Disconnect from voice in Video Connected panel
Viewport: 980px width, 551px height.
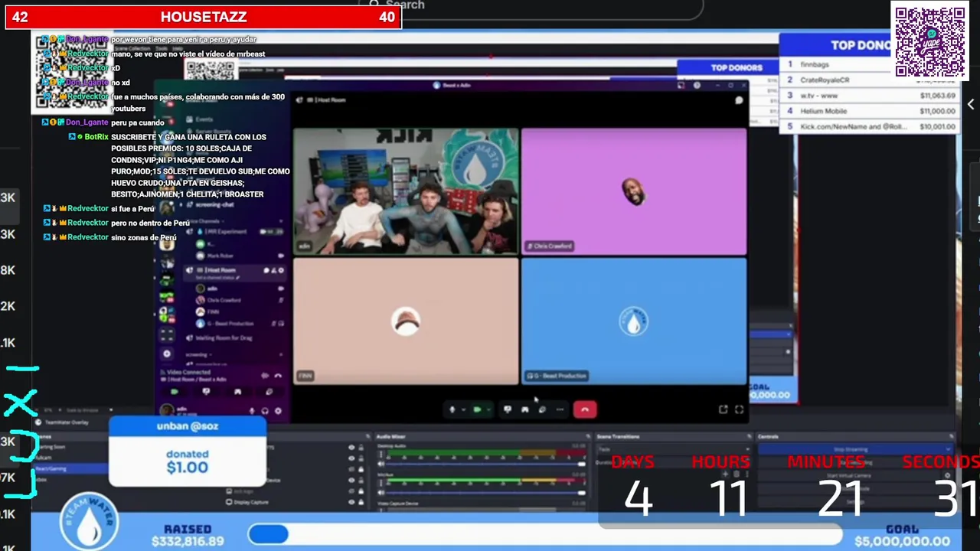pyautogui.click(x=278, y=376)
